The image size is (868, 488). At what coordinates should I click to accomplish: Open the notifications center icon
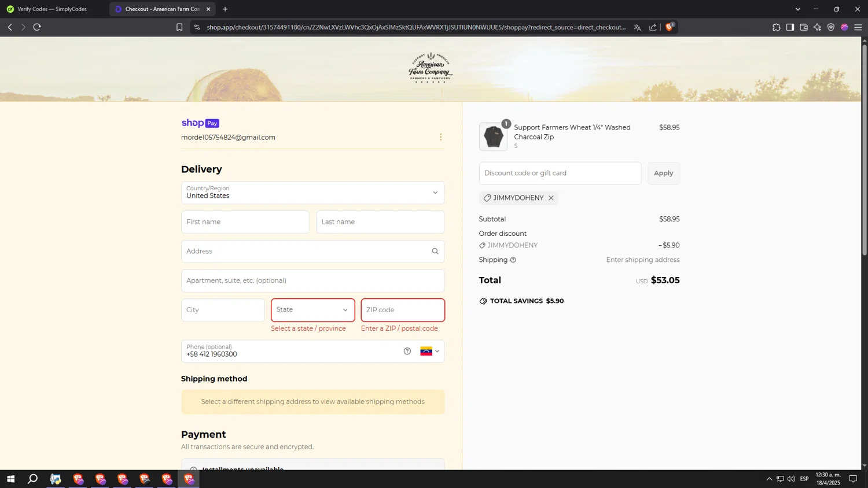click(853, 479)
